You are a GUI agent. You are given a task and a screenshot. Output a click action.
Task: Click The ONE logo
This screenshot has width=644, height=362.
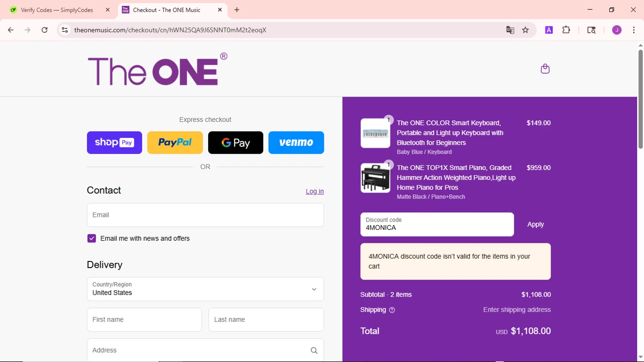point(158,69)
